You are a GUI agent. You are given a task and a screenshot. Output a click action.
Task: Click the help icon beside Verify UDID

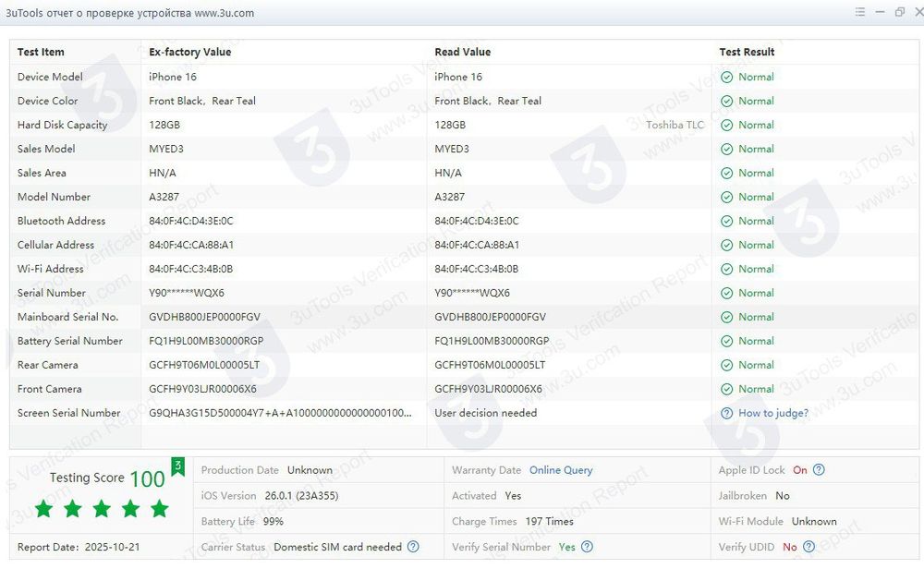(809, 547)
